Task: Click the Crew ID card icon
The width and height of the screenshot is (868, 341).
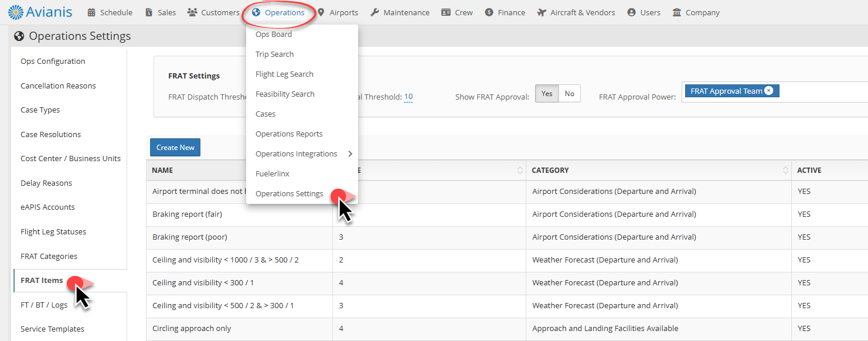Action: 446,12
